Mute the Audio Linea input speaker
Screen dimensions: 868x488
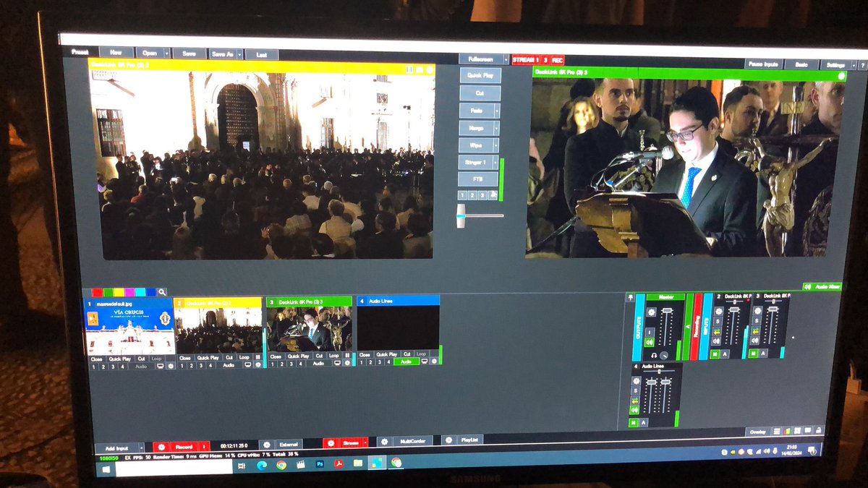[x=635, y=410]
